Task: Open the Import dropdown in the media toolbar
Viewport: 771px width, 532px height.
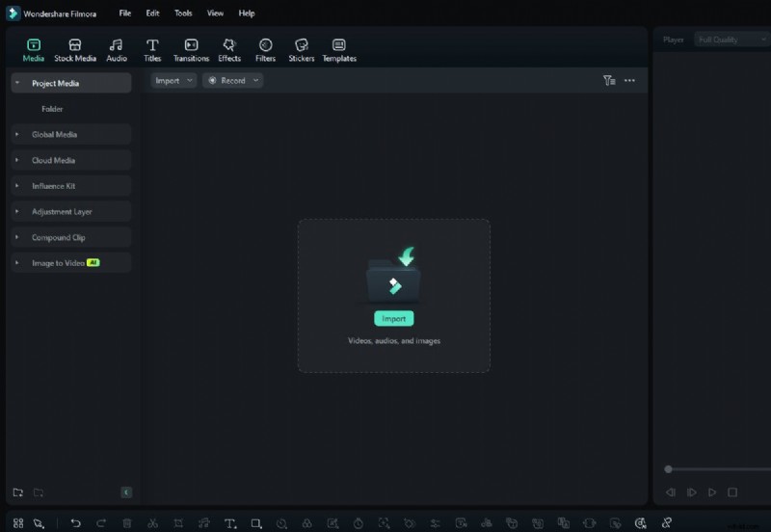Action: click(173, 81)
